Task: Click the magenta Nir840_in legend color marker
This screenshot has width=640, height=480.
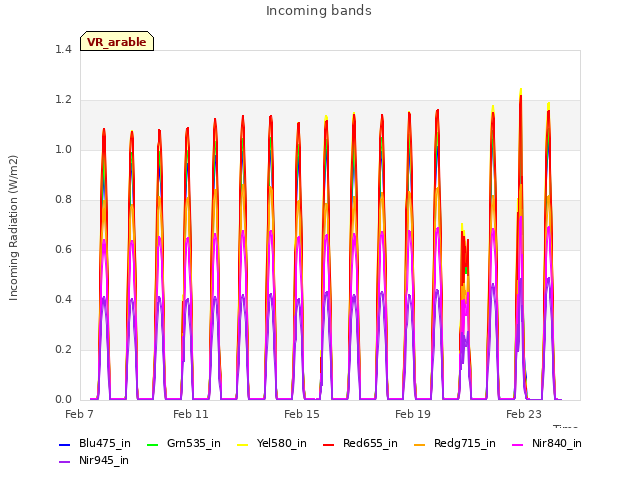Action: point(518,444)
